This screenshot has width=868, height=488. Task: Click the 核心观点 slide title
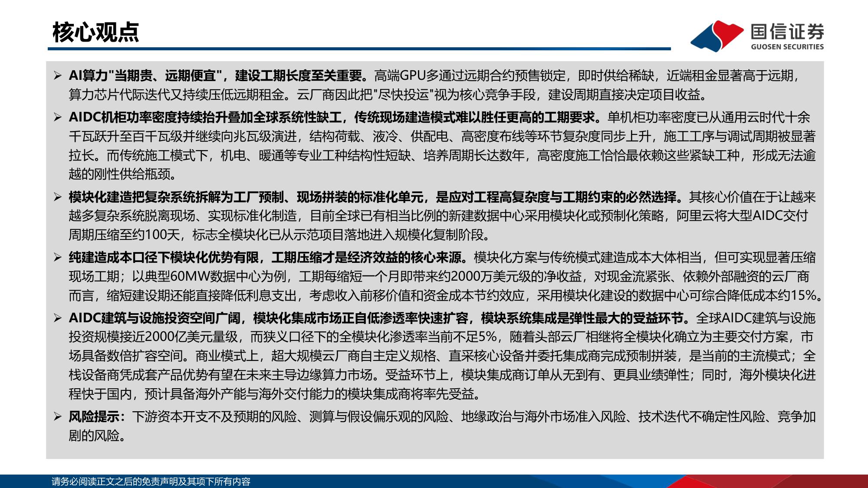point(95,32)
